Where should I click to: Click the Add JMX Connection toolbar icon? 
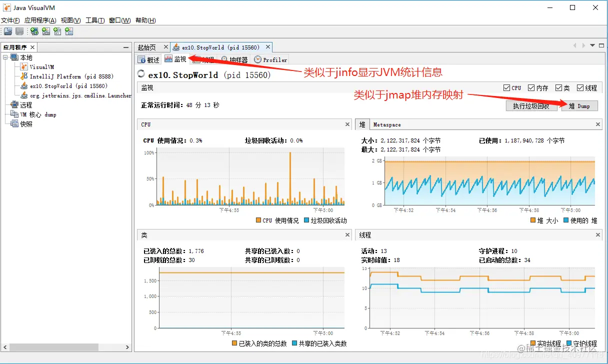point(46,31)
